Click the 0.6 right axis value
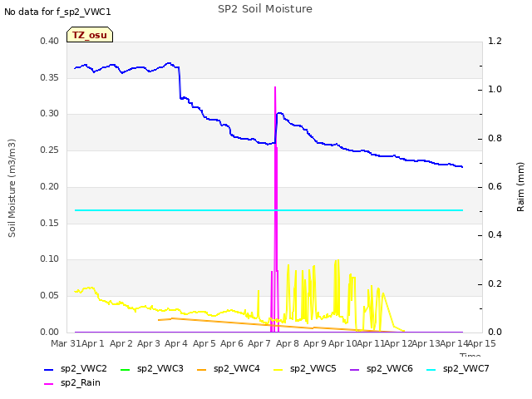Screen dimensions: 532x399 coord(495,186)
